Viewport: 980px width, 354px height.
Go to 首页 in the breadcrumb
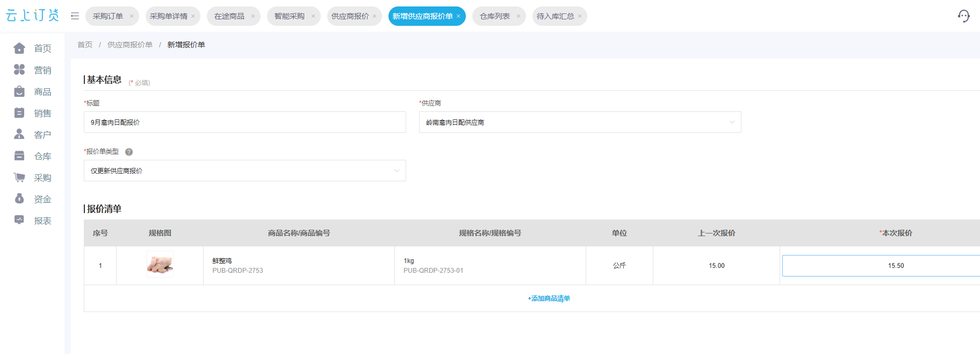tap(85, 45)
